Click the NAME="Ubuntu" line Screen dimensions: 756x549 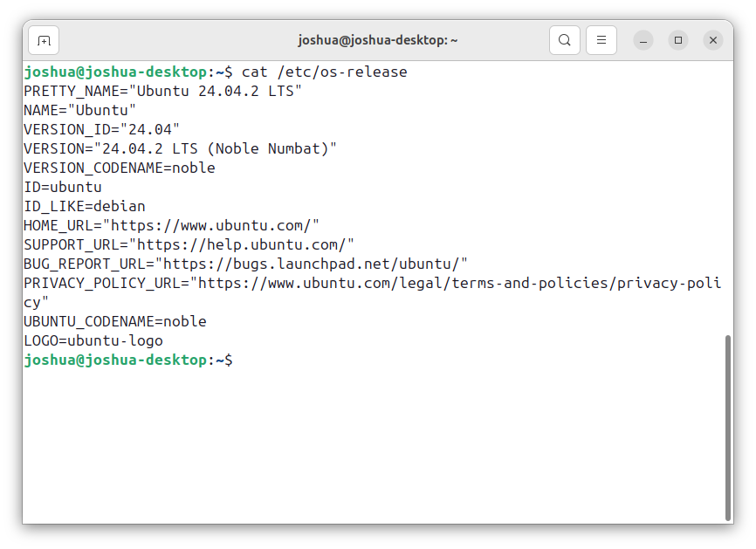80,110
